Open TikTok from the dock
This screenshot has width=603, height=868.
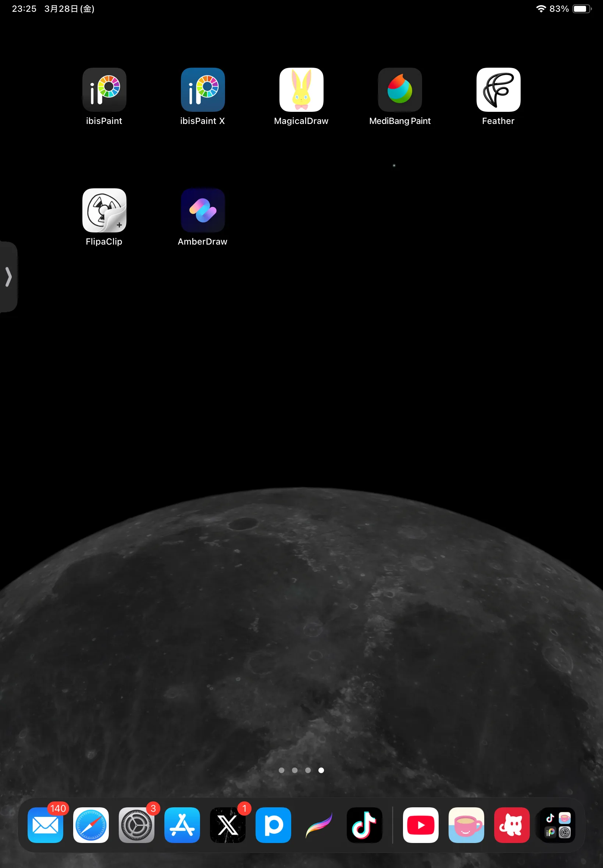click(x=365, y=825)
